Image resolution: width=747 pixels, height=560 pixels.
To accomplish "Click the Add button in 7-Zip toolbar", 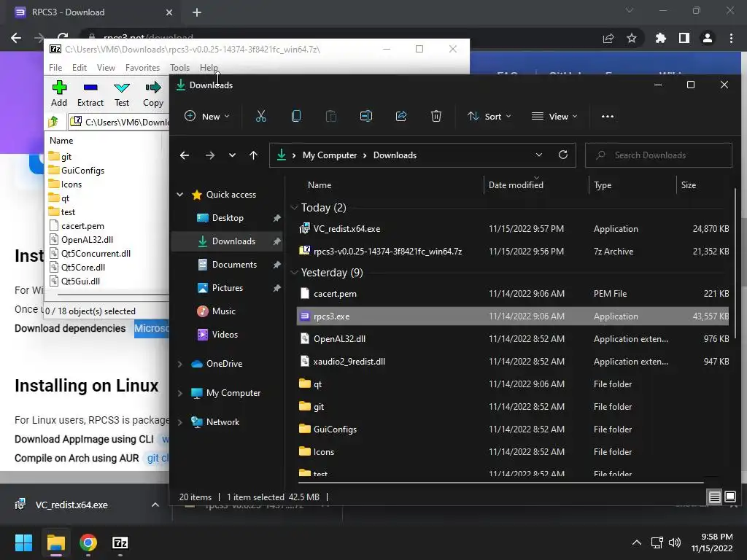I will [59, 93].
